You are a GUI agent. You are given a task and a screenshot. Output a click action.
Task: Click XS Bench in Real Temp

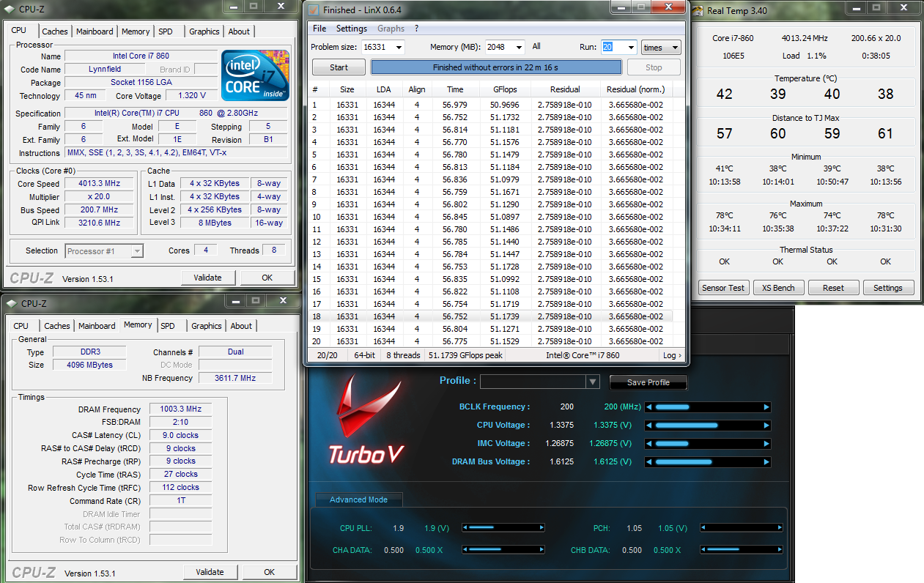778,288
